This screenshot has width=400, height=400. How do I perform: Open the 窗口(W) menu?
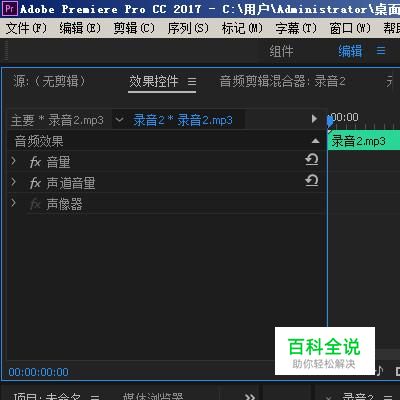click(x=350, y=28)
